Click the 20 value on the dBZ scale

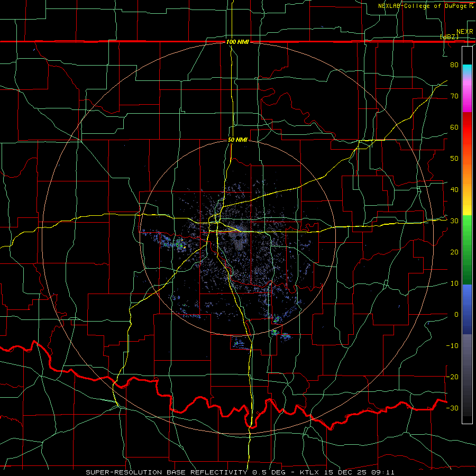point(454,252)
